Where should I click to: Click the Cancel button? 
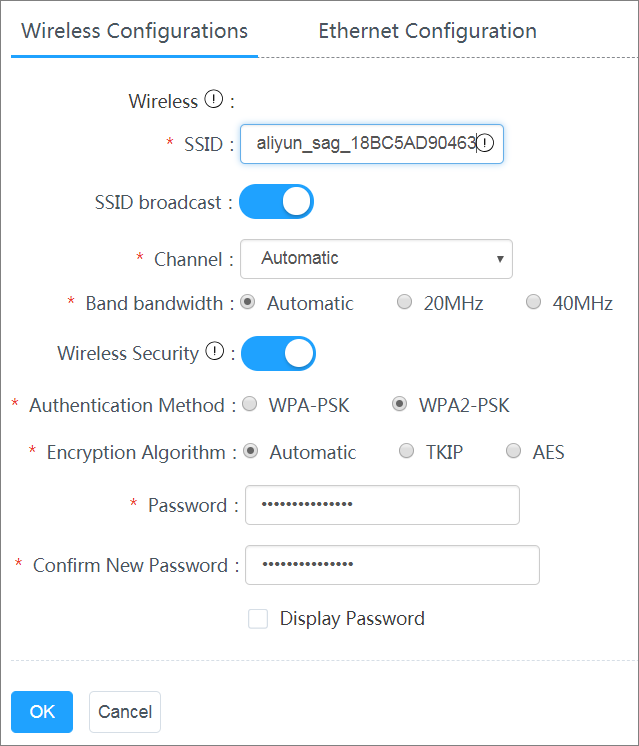point(125,712)
